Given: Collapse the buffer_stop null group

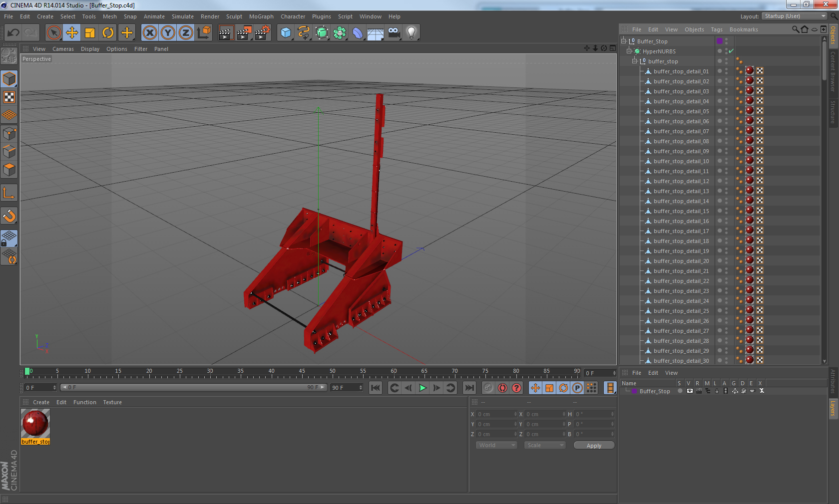Looking at the screenshot, I should coord(635,61).
